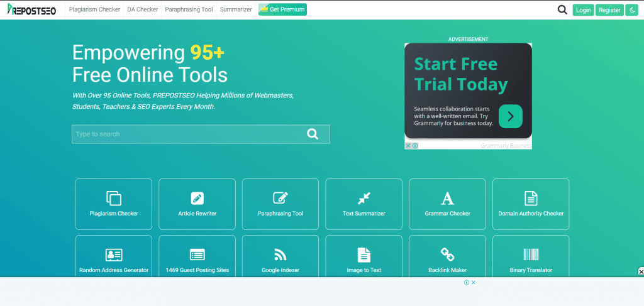Open the 1469 Guest Posting Sites list icon
644x306 pixels.
(197, 254)
